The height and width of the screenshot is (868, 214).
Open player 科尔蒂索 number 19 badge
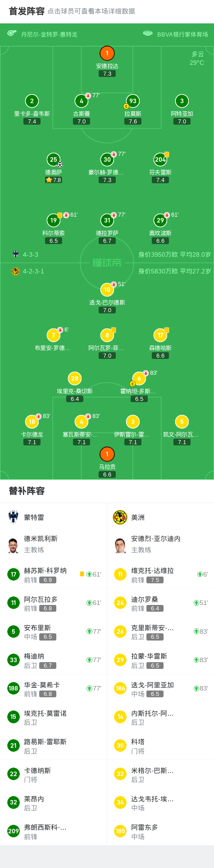click(x=54, y=220)
